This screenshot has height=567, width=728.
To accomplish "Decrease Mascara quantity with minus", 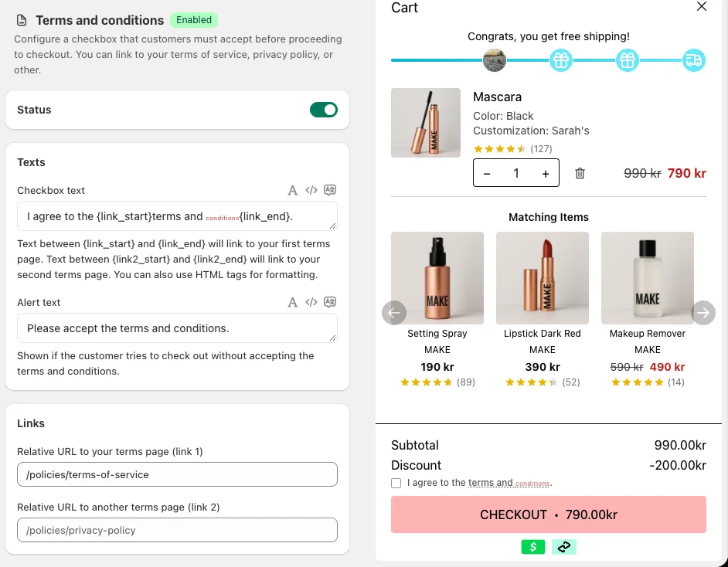I will pyautogui.click(x=487, y=174).
